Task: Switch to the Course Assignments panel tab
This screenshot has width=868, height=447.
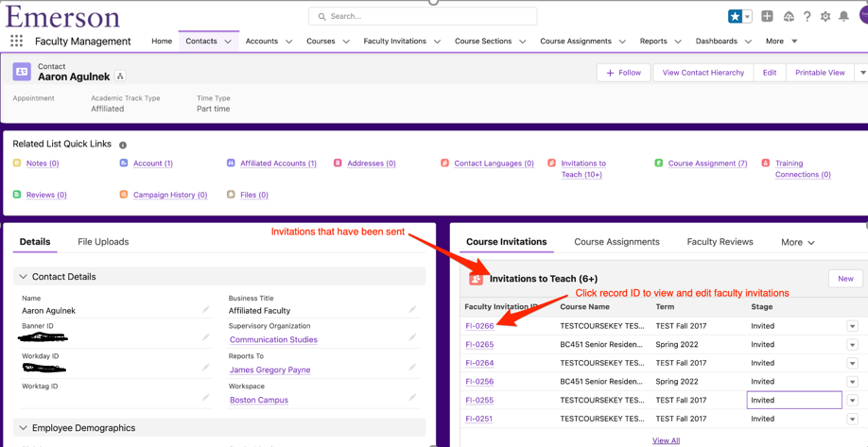Action: (616, 242)
